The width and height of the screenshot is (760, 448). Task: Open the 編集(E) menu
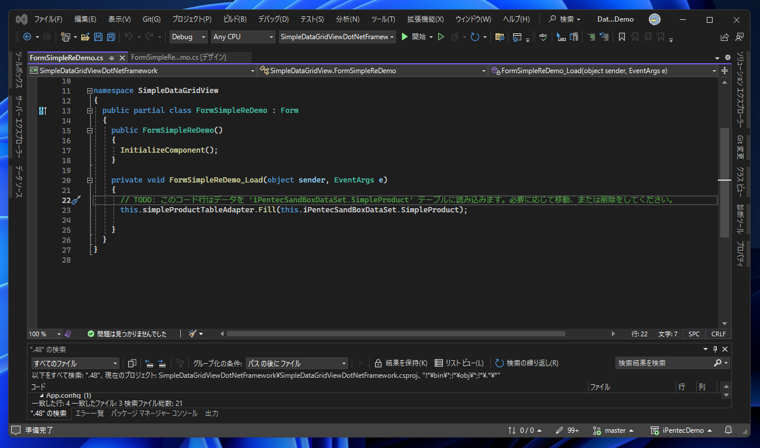[85, 19]
